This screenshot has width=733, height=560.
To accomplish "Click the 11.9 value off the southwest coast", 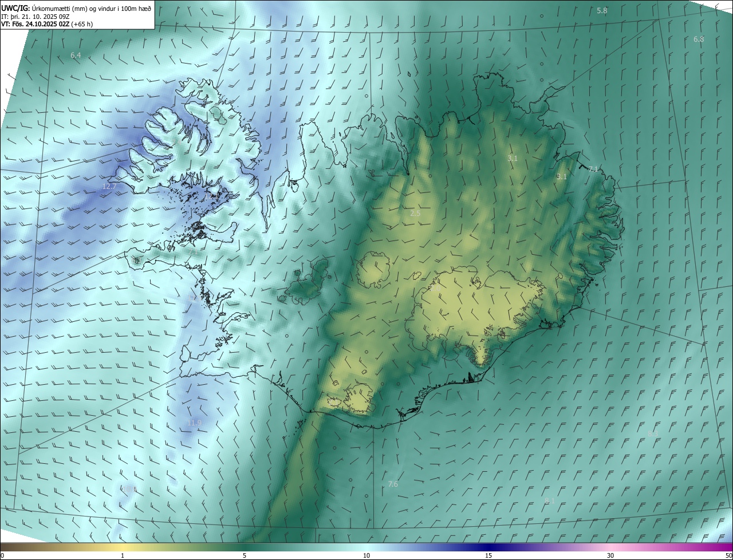I will coord(194,423).
